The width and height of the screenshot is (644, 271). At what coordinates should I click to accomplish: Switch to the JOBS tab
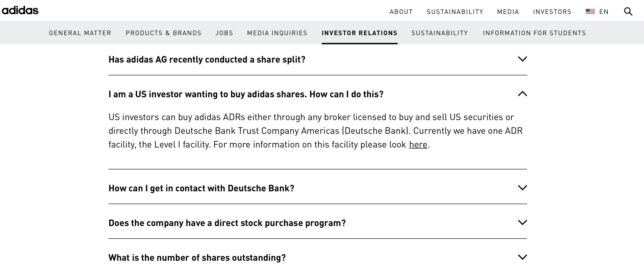pos(224,33)
